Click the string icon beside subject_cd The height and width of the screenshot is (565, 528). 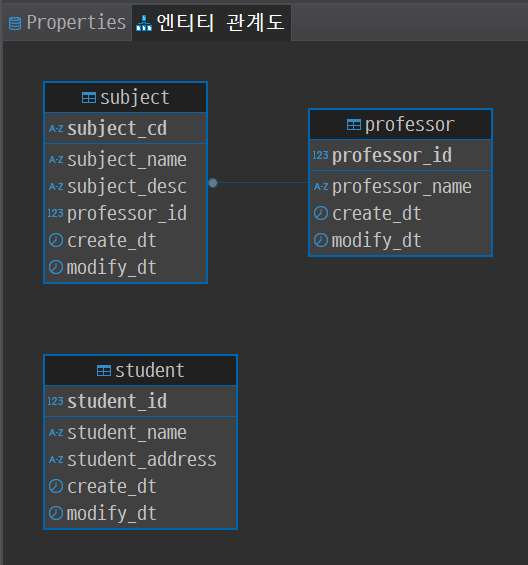tap(56, 129)
